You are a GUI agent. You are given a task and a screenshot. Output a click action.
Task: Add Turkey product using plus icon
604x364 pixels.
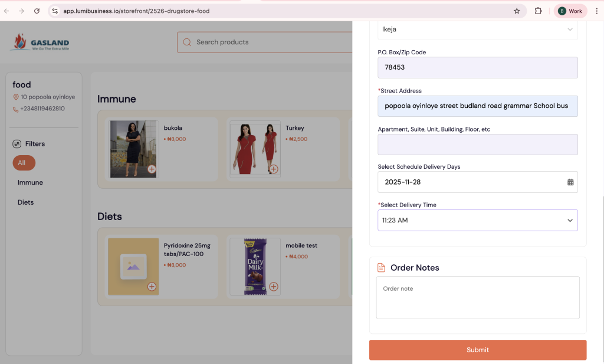[273, 169]
